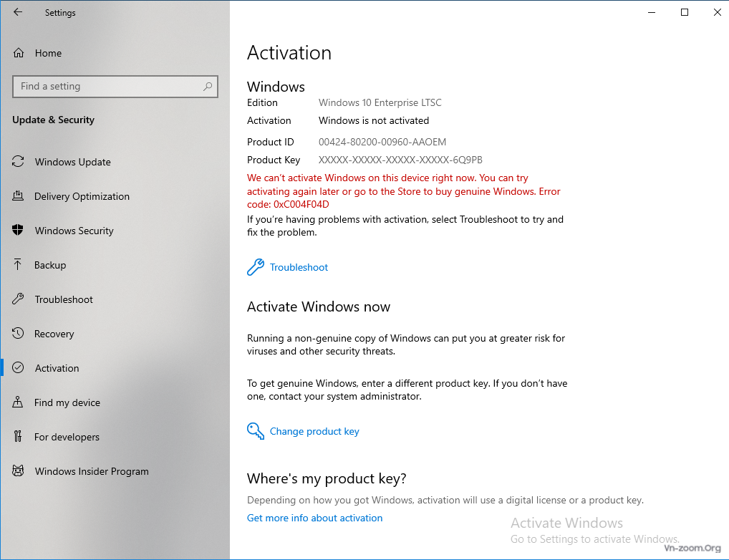
Task: Click the Activation page heading
Action: pos(289,53)
